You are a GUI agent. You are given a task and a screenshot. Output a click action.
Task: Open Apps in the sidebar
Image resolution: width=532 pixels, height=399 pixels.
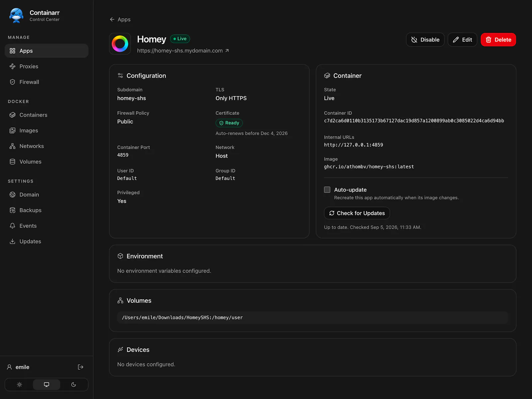(47, 51)
